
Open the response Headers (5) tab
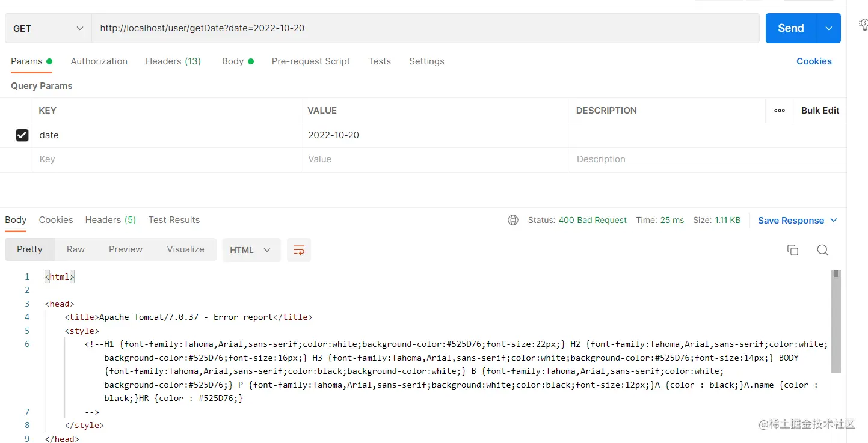coord(111,220)
